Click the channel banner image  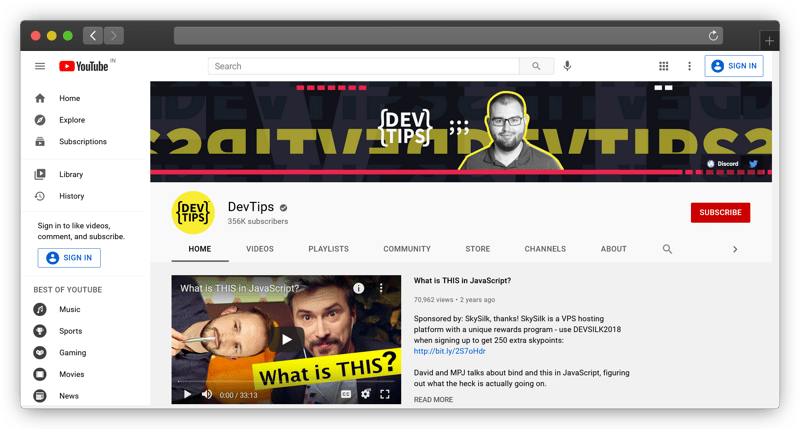point(461,132)
